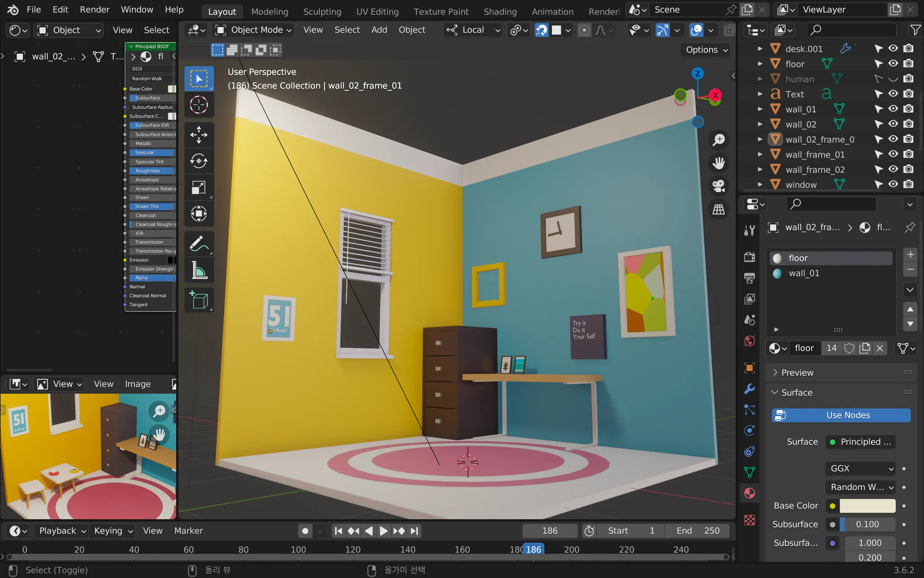The width and height of the screenshot is (924, 578).
Task: Select the Rotate tool
Action: coord(199,161)
